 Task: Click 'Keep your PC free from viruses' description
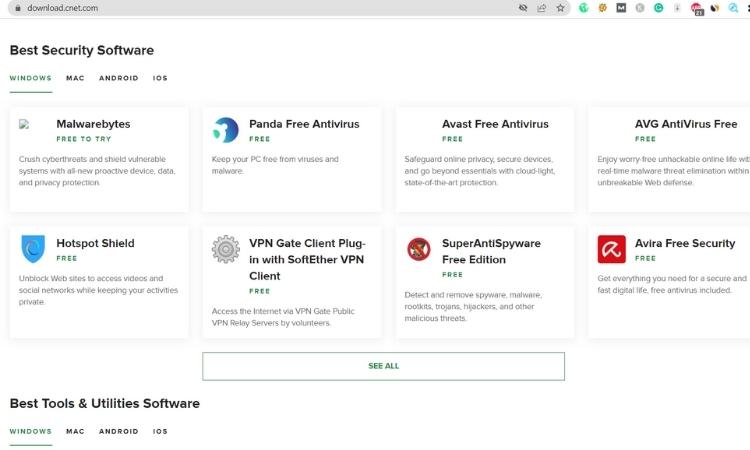pos(275,165)
